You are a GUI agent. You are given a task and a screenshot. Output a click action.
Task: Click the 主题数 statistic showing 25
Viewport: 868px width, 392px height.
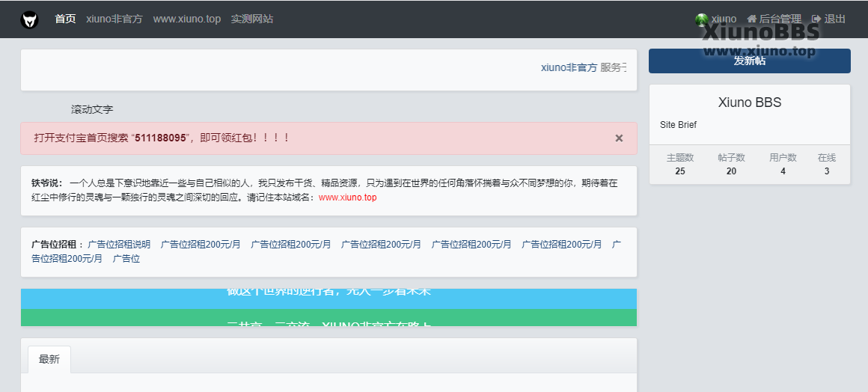coord(679,165)
